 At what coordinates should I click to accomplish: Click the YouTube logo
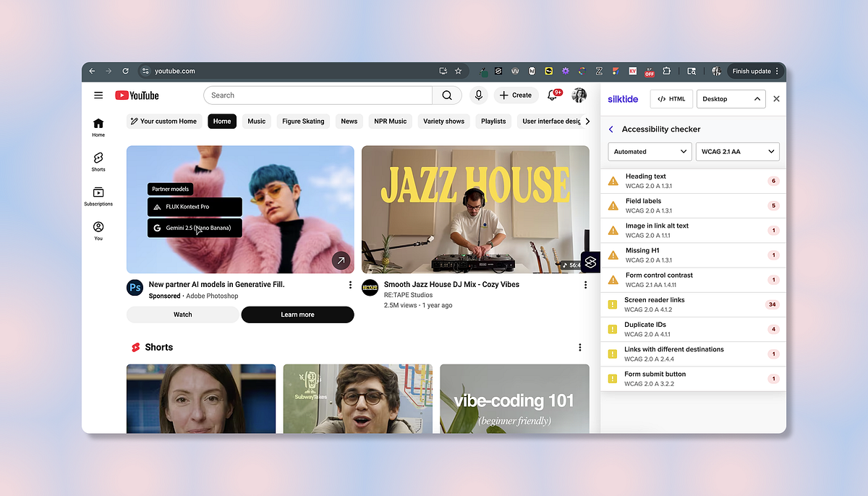pos(137,95)
